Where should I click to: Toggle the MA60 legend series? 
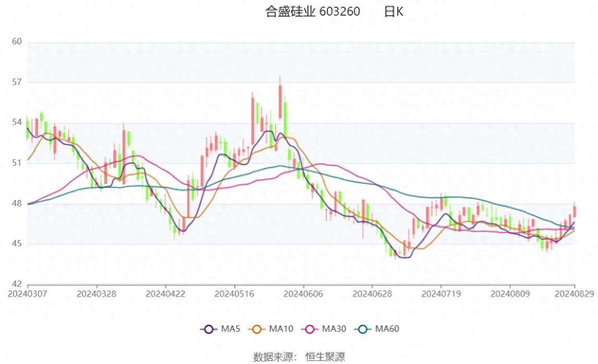377,329
